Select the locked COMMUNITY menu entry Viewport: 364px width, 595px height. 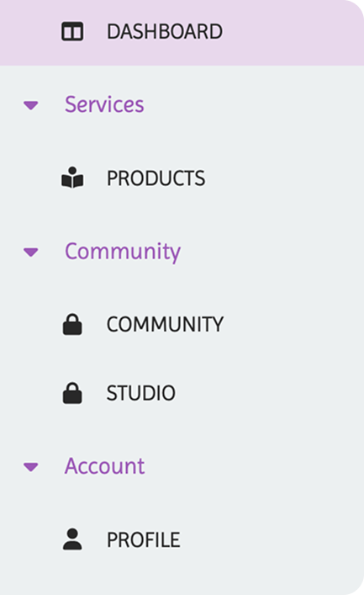tap(165, 325)
